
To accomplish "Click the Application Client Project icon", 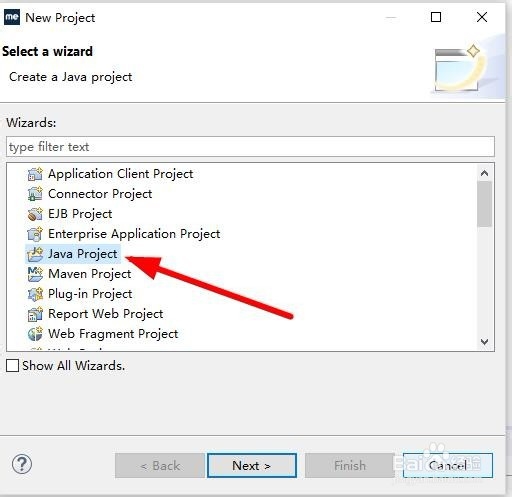I will pos(35,174).
